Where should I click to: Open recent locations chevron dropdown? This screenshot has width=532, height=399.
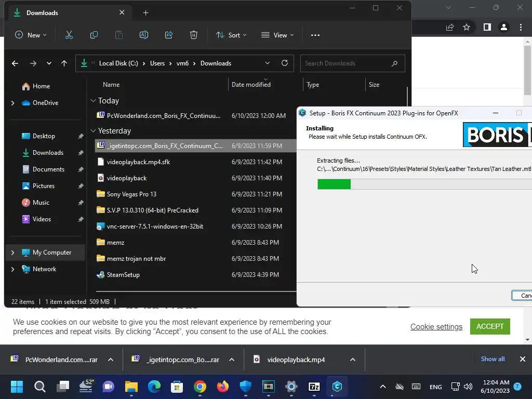point(49,63)
